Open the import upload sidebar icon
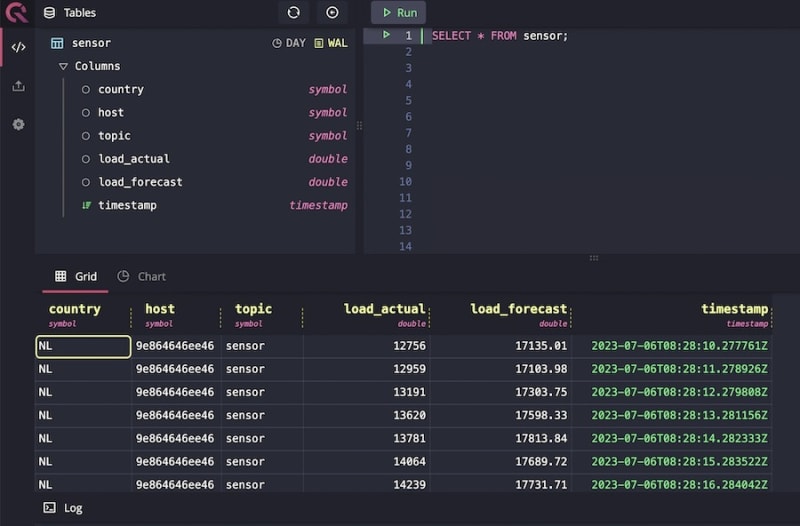Image resolution: width=800 pixels, height=526 pixels. coord(18,86)
